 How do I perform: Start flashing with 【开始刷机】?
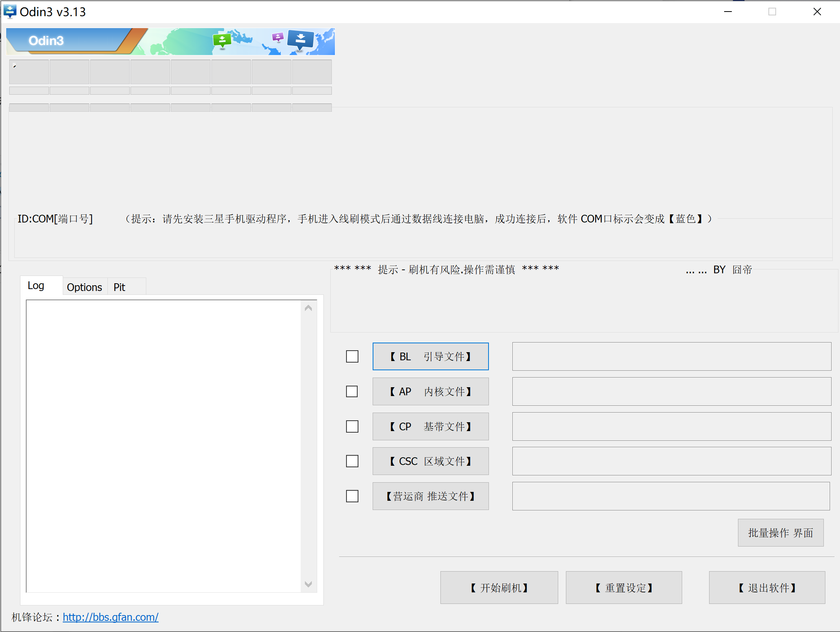(499, 588)
